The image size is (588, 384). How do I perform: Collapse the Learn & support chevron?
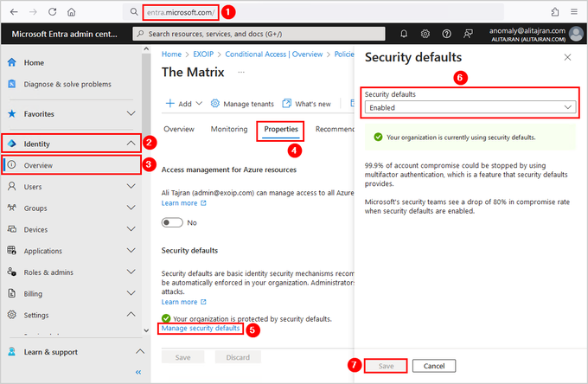[x=140, y=352]
